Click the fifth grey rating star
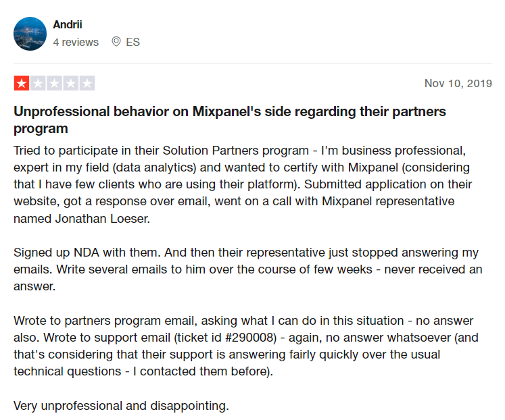Screen dimensions: 505x420 87,84
